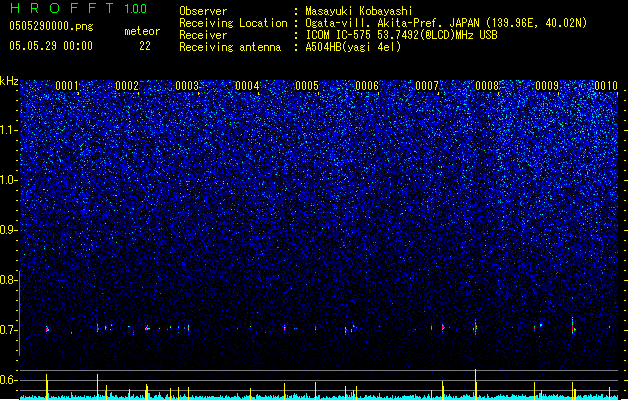Click the 0.9 kHz axis label

pyautogui.click(x=8, y=230)
